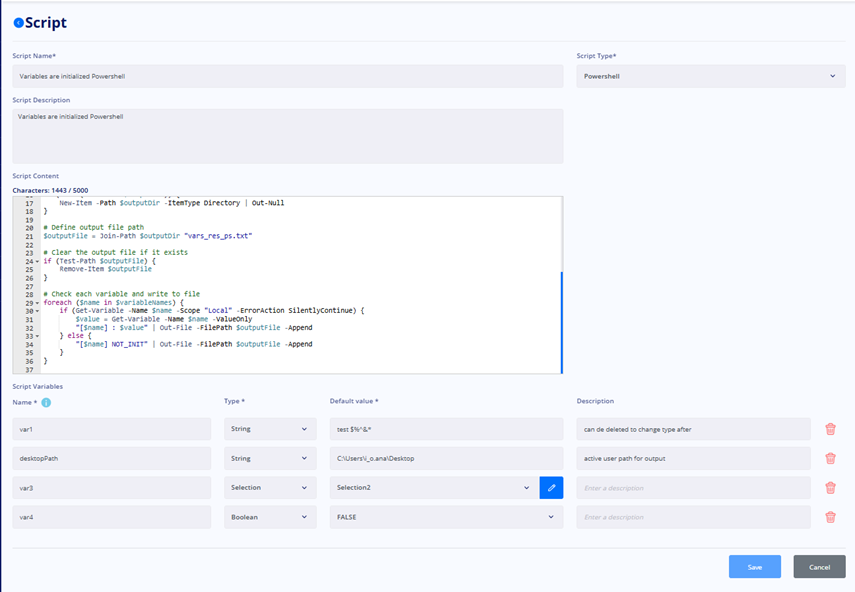Open the Selection2 default value dropdown
The image size is (855, 592).
[x=435, y=487]
